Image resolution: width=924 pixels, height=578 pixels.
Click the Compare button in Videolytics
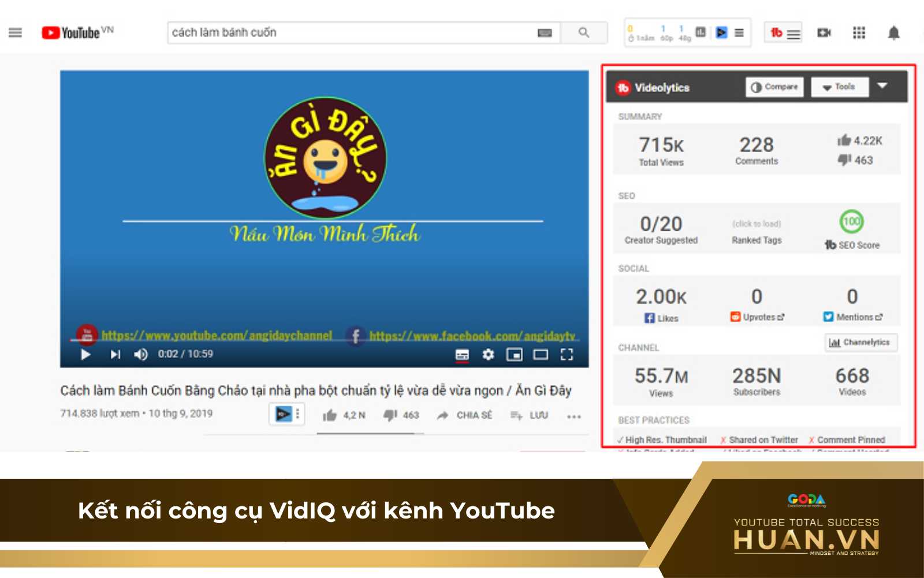point(774,87)
